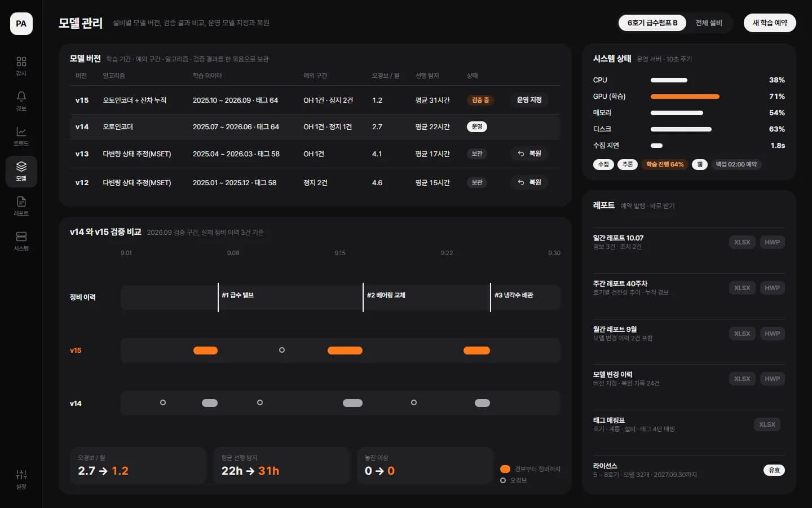The height and width of the screenshot is (508, 812).
Task: Click the GPU (학습) usage bar
Action: click(685, 97)
